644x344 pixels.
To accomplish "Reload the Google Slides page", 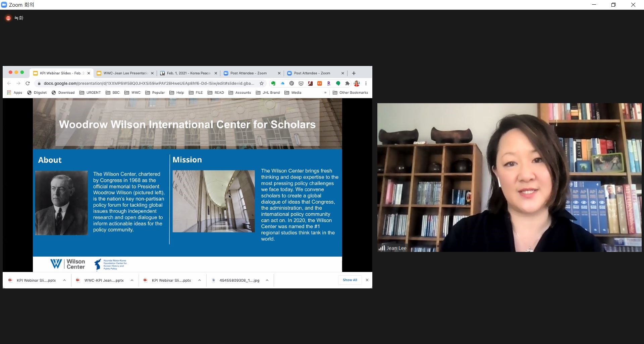I will [x=28, y=83].
